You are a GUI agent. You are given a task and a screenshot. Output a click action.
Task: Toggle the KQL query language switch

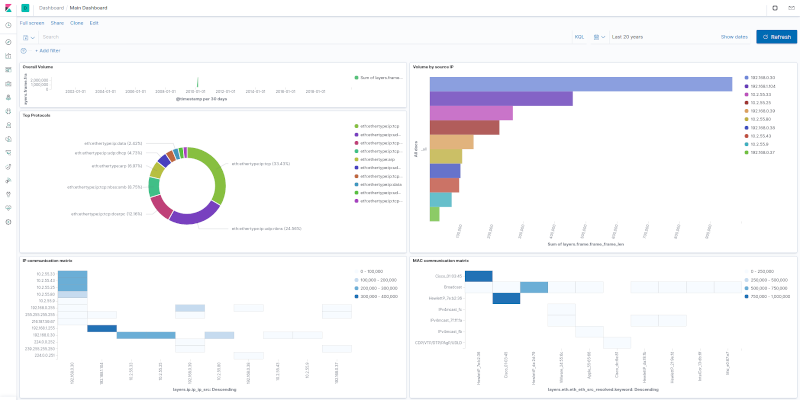coord(580,37)
